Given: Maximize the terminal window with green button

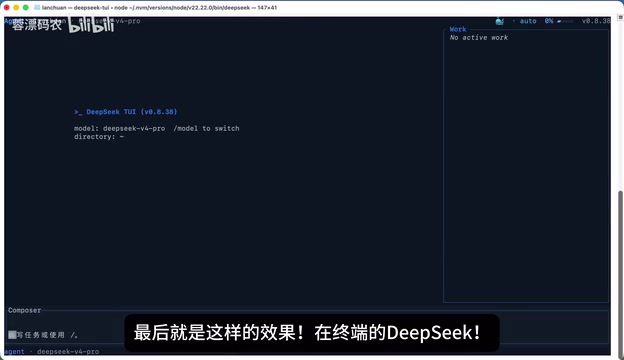Looking at the screenshot, I should [x=26, y=8].
